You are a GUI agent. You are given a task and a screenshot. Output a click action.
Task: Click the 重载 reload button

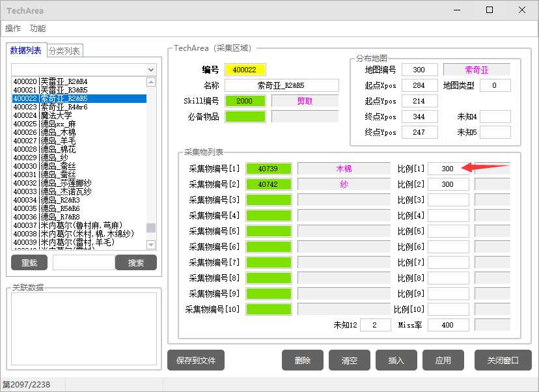[29, 262]
